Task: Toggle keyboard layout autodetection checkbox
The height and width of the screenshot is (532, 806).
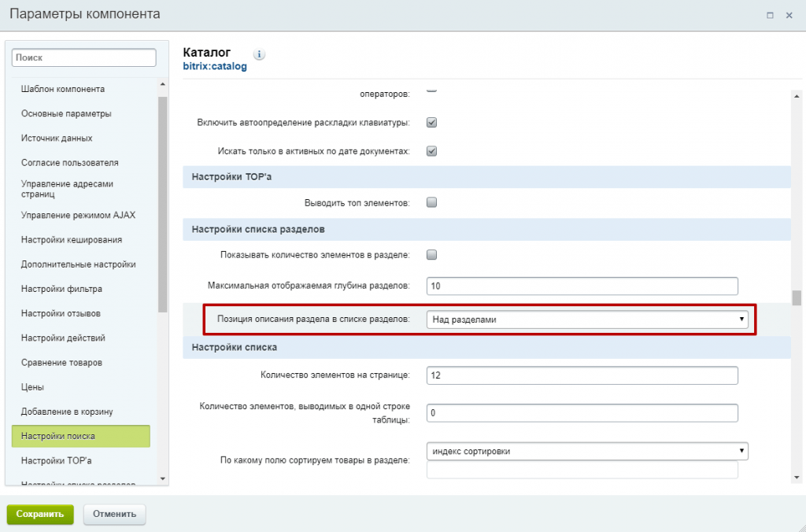Action: 431,123
